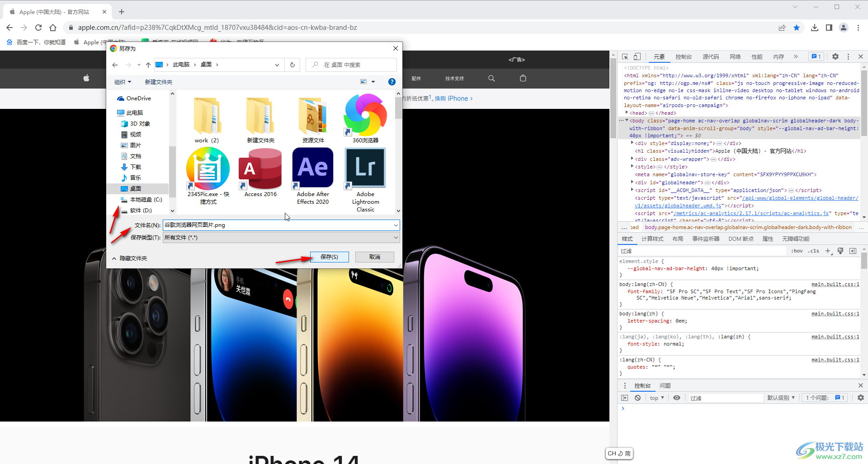Image resolution: width=868 pixels, height=464 pixels.
Task: Switch to the 控制台 tab in DevTools
Action: point(684,56)
